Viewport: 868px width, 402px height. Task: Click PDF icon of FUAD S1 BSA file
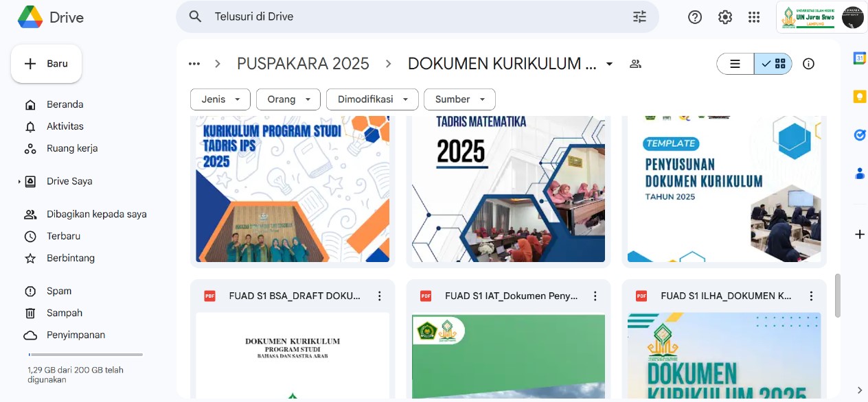[x=209, y=296]
